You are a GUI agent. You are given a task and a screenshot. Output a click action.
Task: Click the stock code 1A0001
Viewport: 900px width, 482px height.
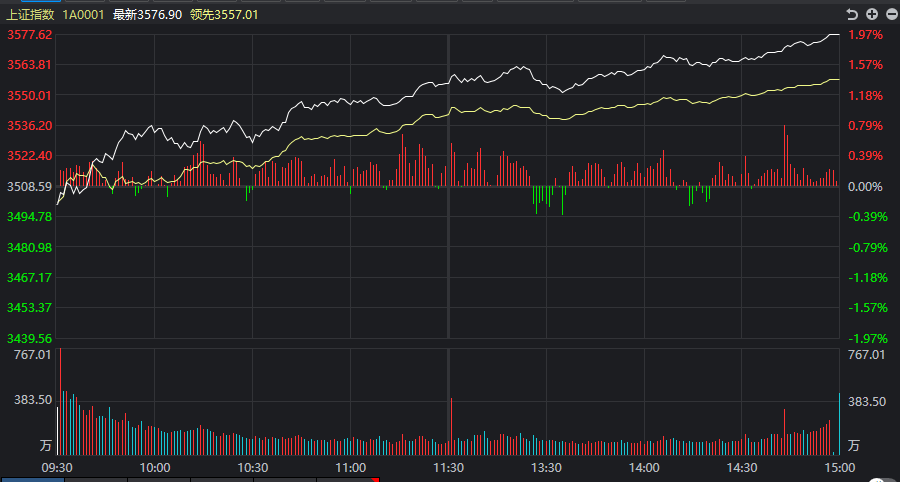[x=83, y=15]
